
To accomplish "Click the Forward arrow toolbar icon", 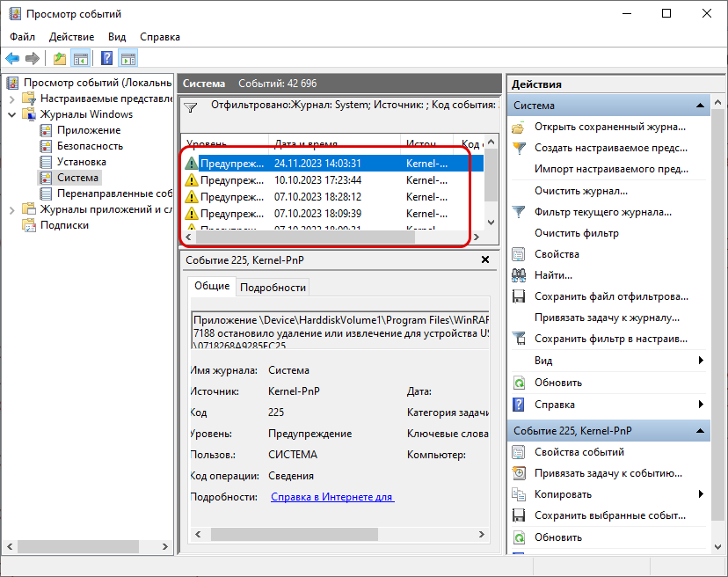I will click(33, 59).
